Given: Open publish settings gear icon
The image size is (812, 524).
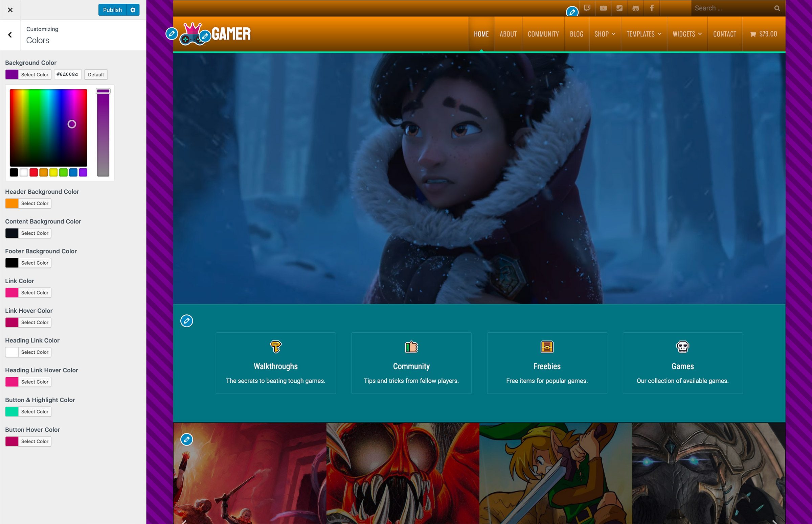Looking at the screenshot, I should coord(133,10).
